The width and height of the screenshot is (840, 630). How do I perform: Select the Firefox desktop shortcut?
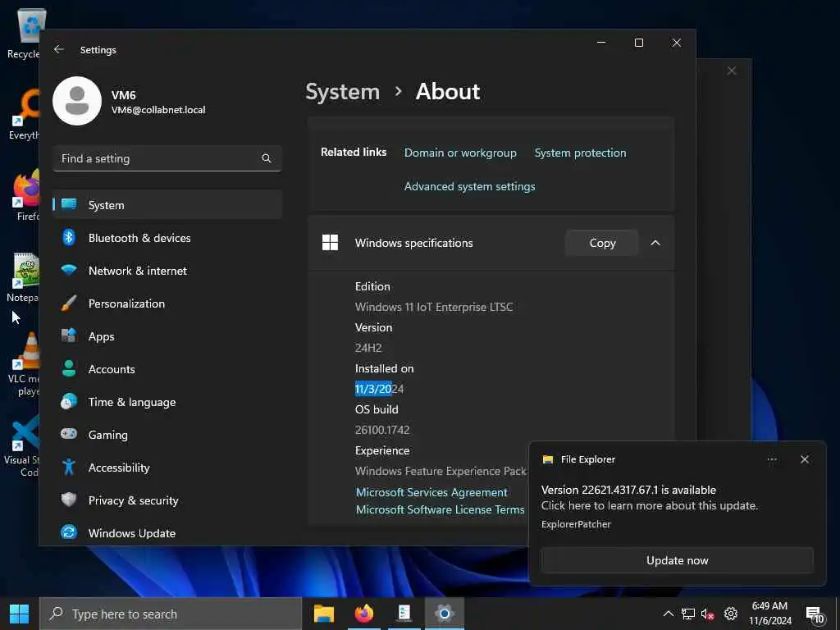25,195
